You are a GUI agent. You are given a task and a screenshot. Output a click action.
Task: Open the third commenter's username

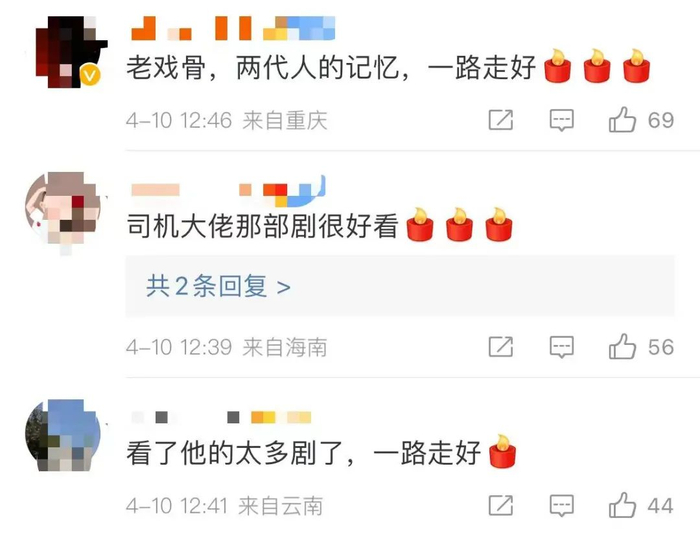tap(221, 417)
